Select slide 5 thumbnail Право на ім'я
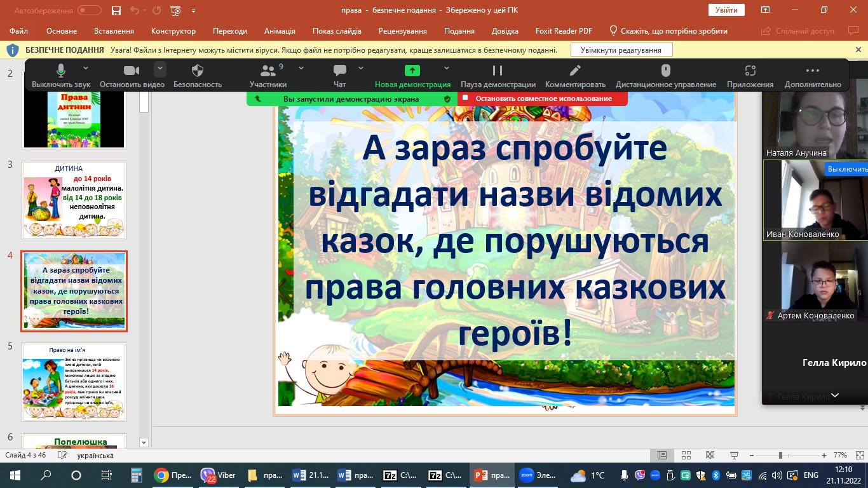Viewport: 868px width, 488px height. tap(74, 382)
